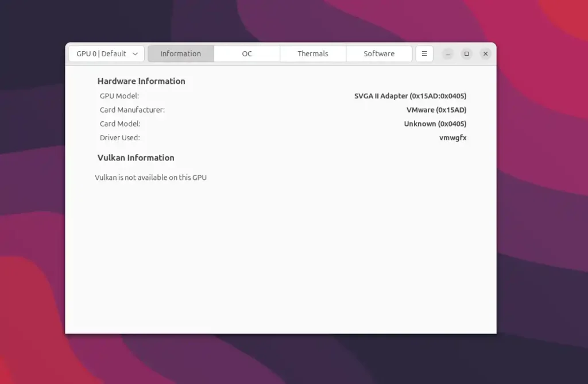588x384 pixels.
Task: Select the SVGA II Adapter value text
Action: click(x=410, y=96)
